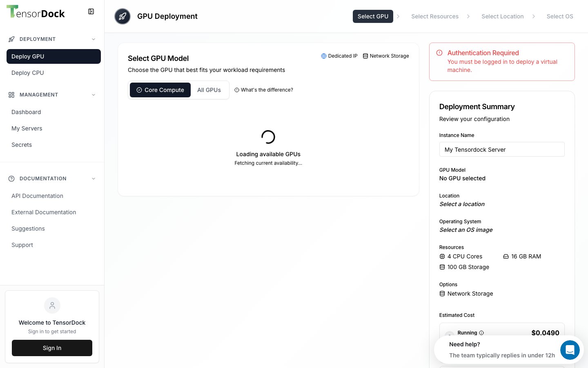
Task: Go to the Select Location step
Action: click(503, 16)
